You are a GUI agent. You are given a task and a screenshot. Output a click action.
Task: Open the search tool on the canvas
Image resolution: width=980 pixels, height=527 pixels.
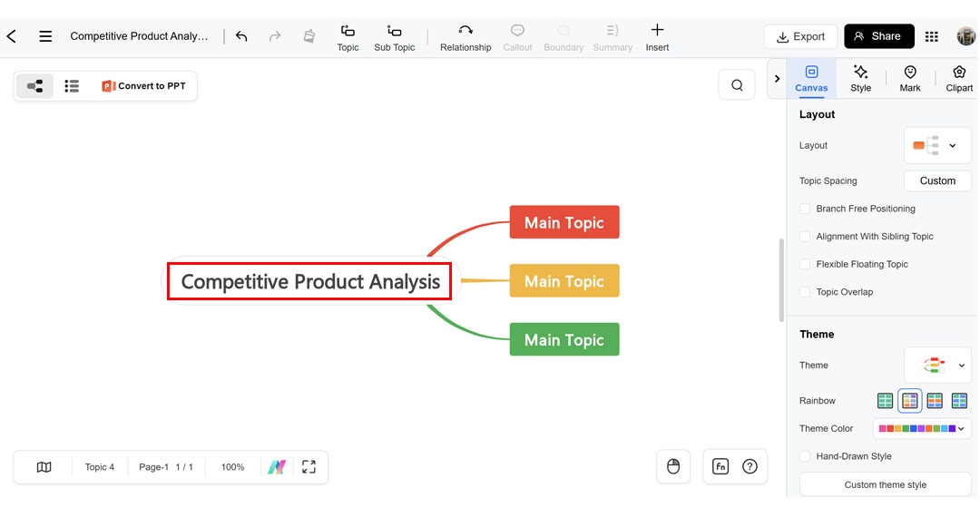click(737, 83)
